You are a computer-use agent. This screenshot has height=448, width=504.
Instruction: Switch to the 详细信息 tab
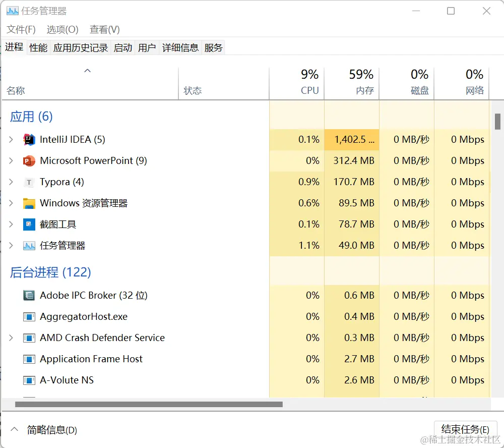pos(180,47)
